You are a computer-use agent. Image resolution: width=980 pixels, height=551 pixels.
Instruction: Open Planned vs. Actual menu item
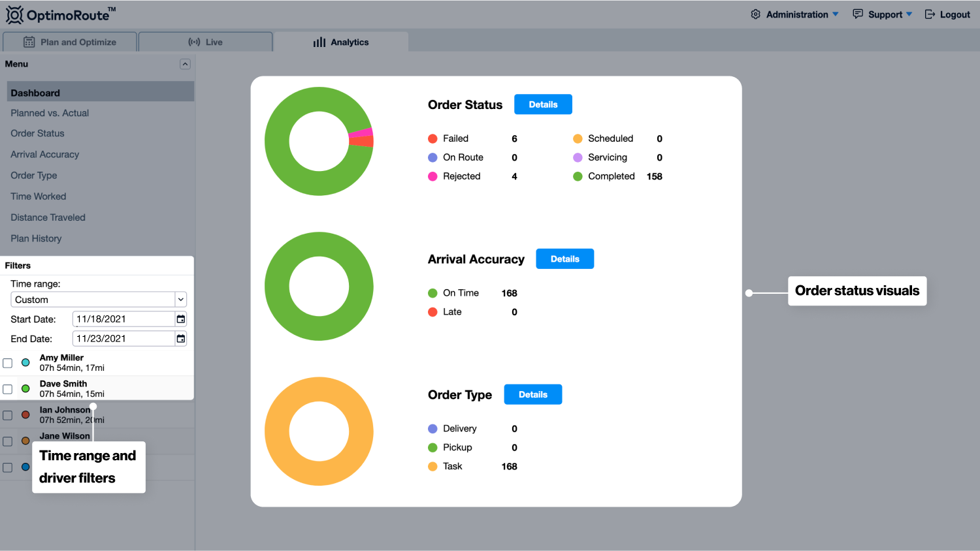point(50,113)
